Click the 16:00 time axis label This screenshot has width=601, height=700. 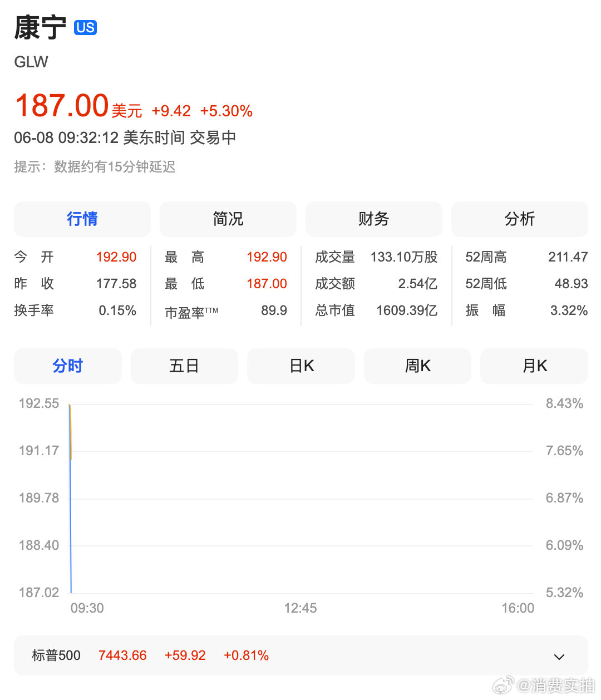[518, 608]
